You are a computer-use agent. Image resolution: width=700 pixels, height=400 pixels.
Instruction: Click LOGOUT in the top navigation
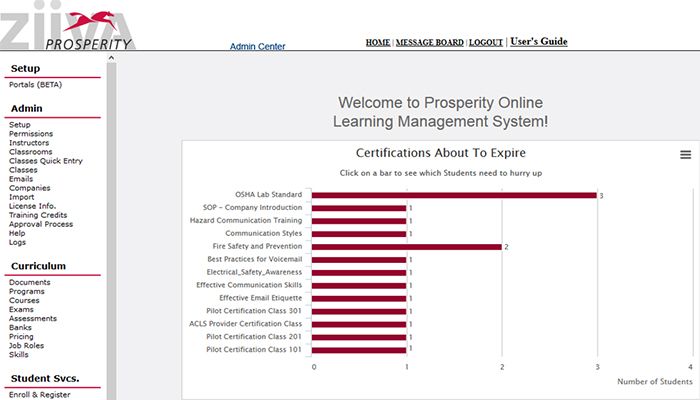click(486, 42)
